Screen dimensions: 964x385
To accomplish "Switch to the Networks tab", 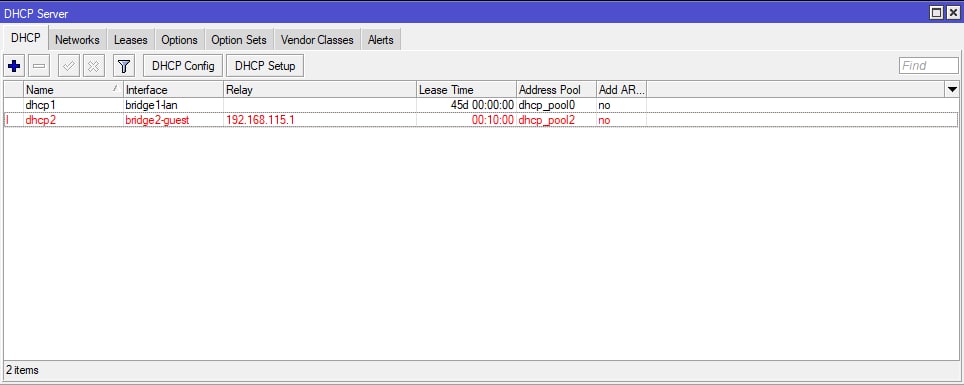I will [x=77, y=40].
